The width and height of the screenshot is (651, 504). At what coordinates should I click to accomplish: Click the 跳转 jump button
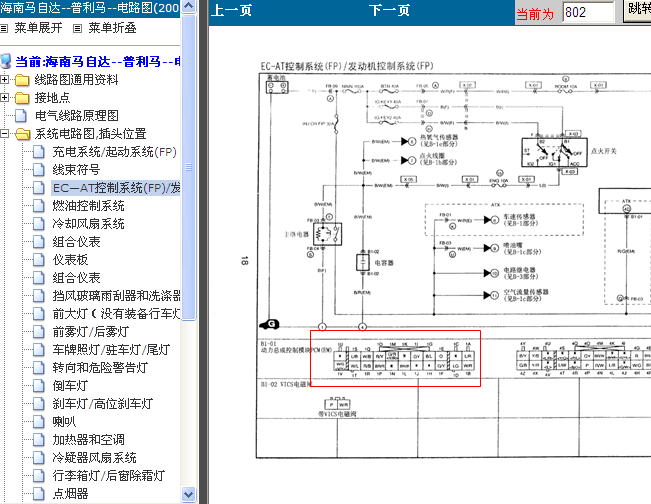637,10
